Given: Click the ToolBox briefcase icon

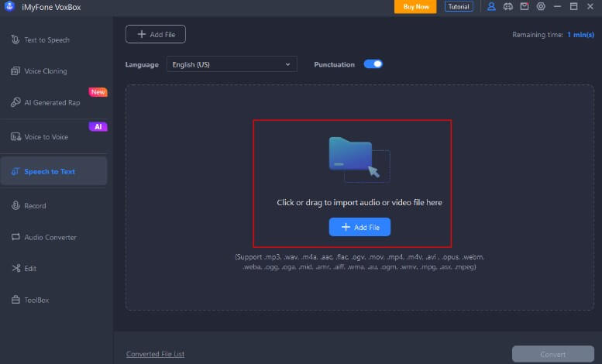Looking at the screenshot, I should tap(15, 300).
